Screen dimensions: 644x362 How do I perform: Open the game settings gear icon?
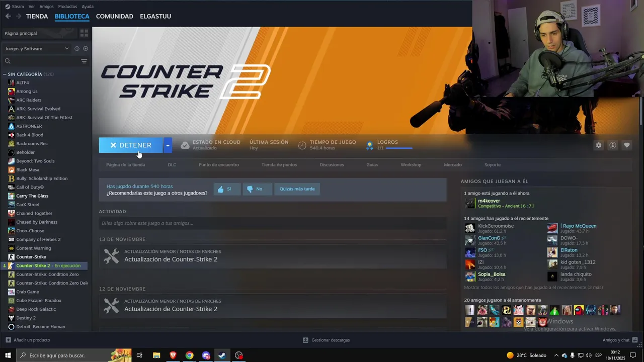[599, 145]
